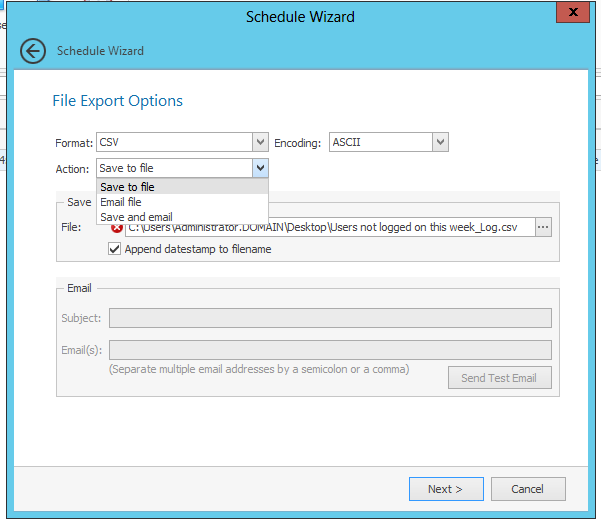The image size is (601, 523).
Task: Focus the Email(s) address field
Action: (330, 350)
